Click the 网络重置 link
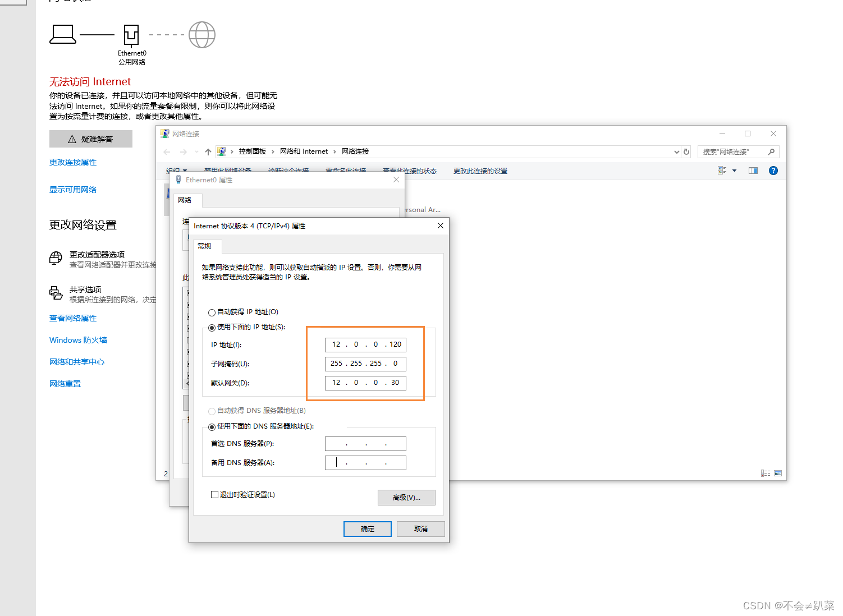The image size is (843, 616). click(65, 384)
